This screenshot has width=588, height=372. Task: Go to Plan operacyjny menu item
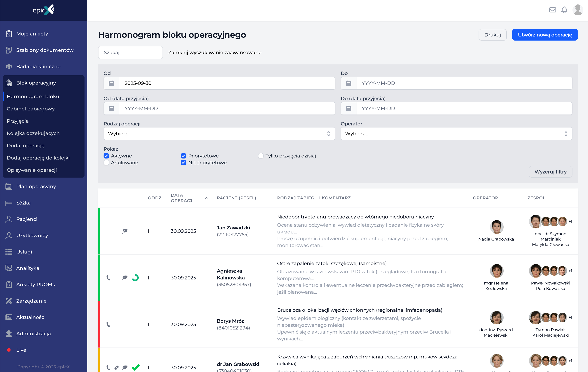(x=36, y=186)
